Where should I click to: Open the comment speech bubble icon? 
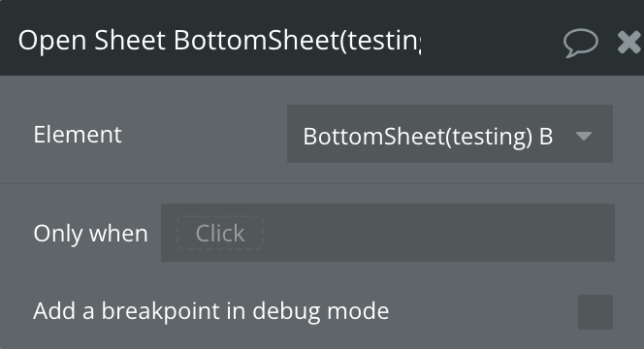(581, 43)
